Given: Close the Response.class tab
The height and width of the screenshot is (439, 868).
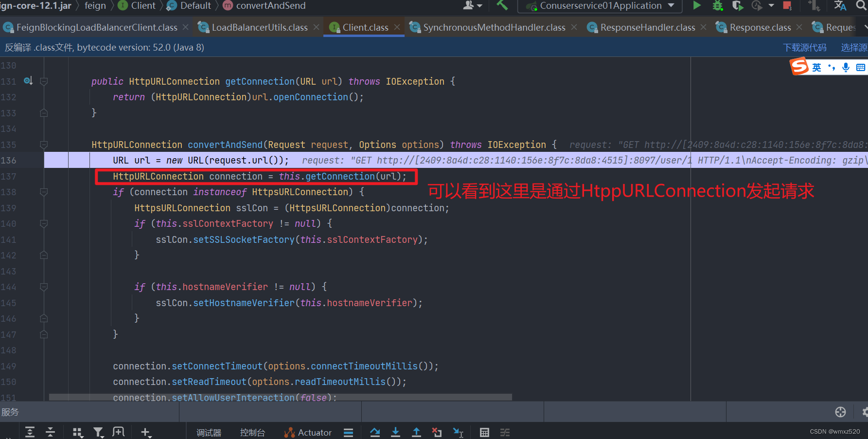Looking at the screenshot, I should [799, 27].
